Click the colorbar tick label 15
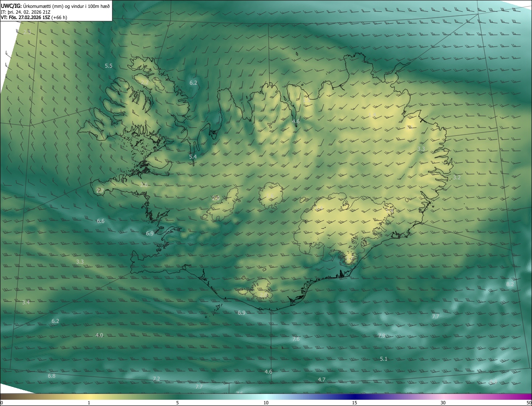The image size is (532, 406). (355, 403)
